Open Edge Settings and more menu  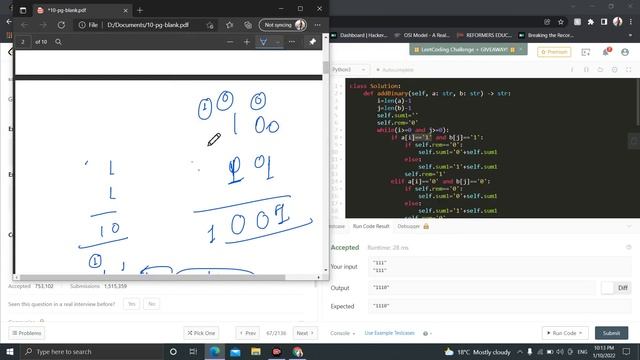coord(318,25)
